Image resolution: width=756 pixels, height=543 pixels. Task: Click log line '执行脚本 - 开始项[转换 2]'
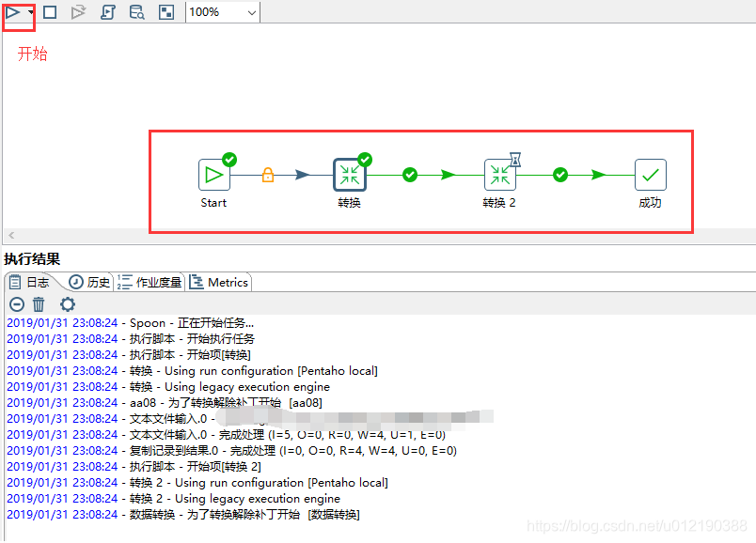tap(134, 466)
